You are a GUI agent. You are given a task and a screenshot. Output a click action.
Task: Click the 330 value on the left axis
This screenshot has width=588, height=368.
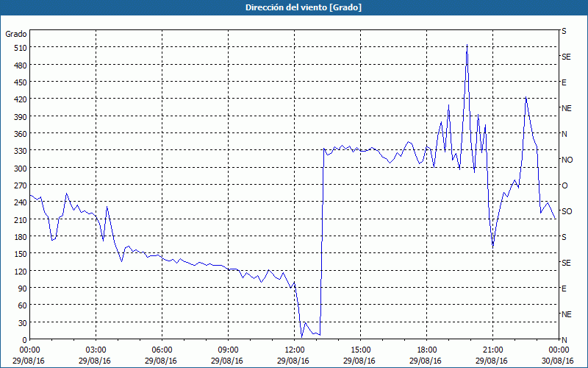(x=20, y=151)
